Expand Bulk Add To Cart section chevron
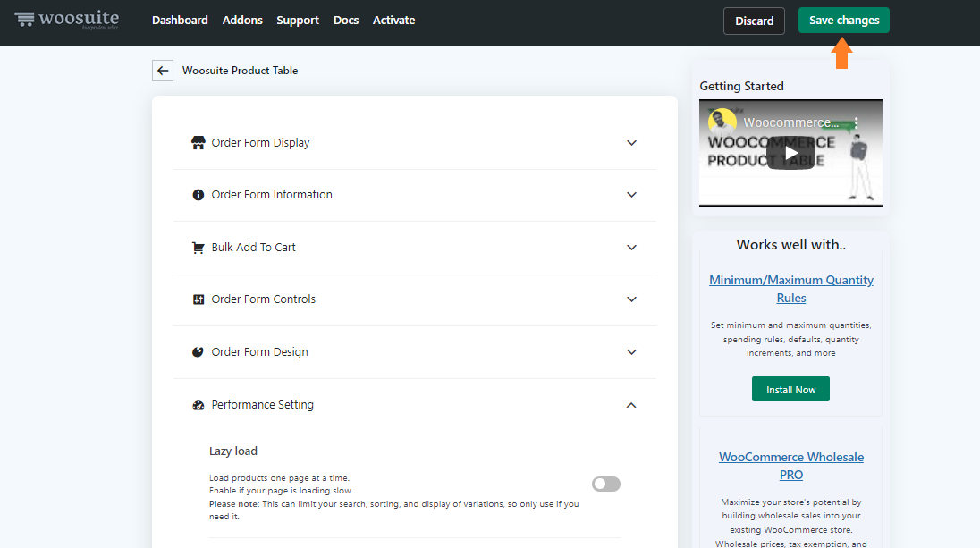This screenshot has width=980, height=548. pos(632,248)
